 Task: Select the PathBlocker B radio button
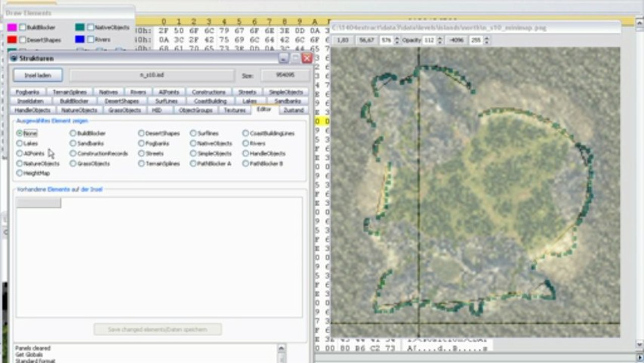(x=245, y=163)
